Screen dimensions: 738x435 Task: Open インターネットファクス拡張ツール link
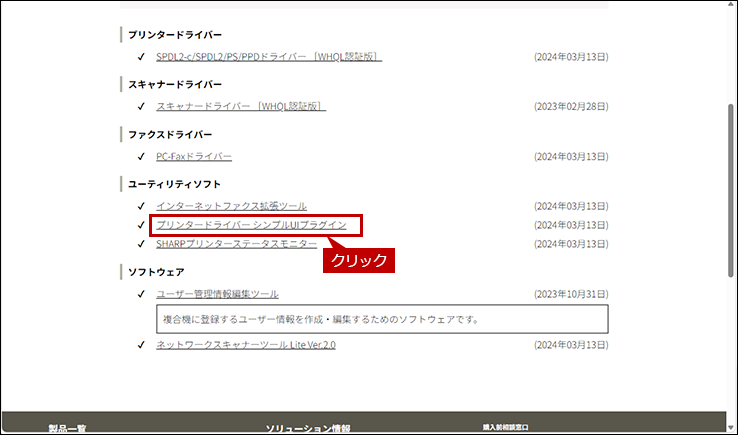point(231,206)
